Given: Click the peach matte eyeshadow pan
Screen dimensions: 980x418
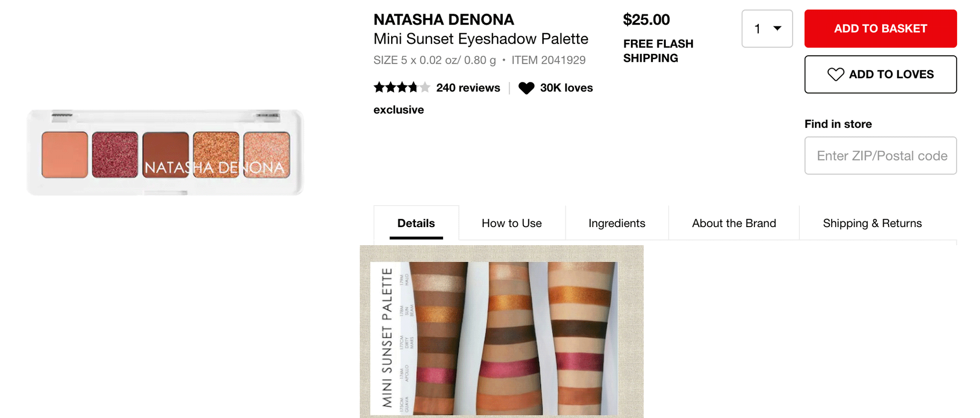Looking at the screenshot, I should tap(65, 155).
